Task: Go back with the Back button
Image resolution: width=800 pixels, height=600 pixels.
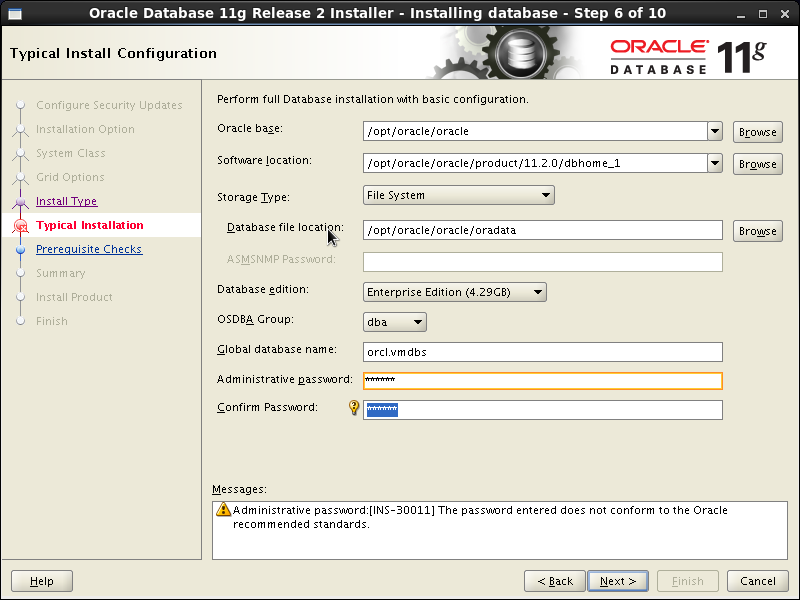Action: click(555, 581)
